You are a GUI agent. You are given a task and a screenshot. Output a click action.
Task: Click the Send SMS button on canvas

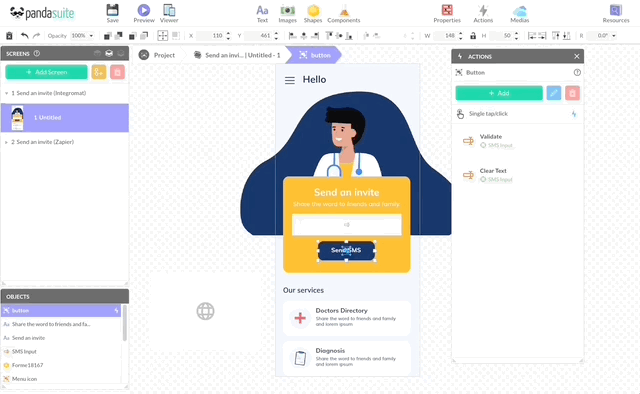(x=346, y=250)
